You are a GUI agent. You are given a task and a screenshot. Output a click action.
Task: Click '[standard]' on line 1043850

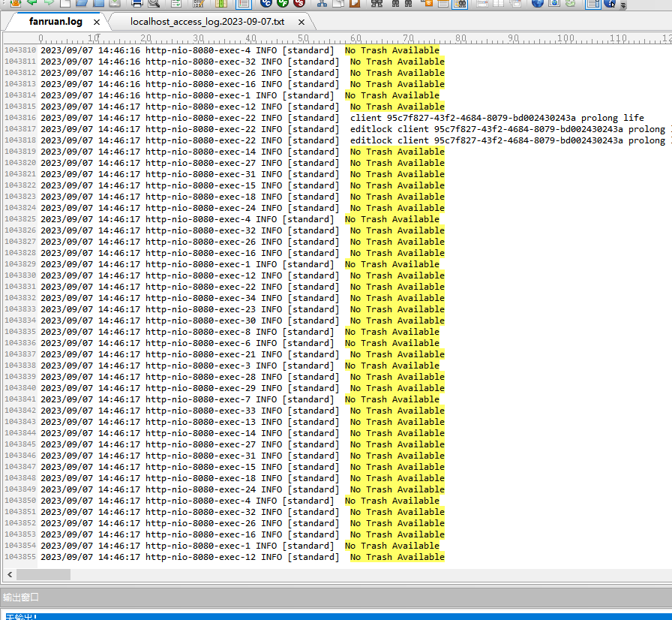(308, 501)
